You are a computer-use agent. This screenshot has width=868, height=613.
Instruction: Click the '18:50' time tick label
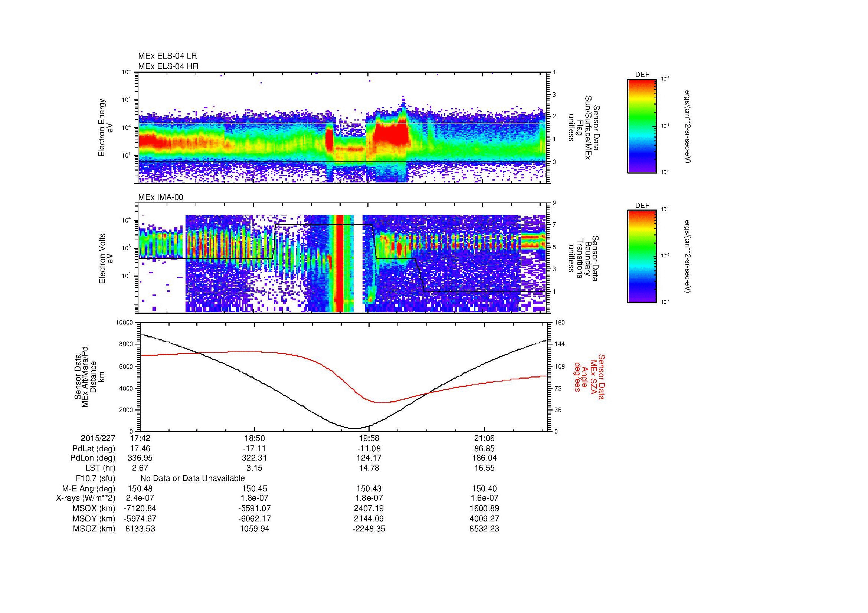pyautogui.click(x=255, y=438)
